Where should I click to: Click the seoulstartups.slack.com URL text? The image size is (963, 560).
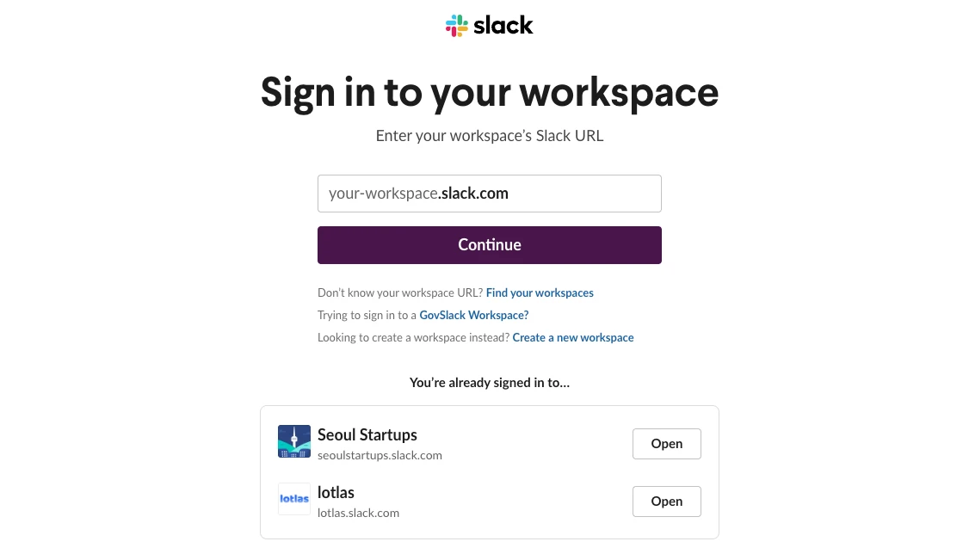[380, 455]
